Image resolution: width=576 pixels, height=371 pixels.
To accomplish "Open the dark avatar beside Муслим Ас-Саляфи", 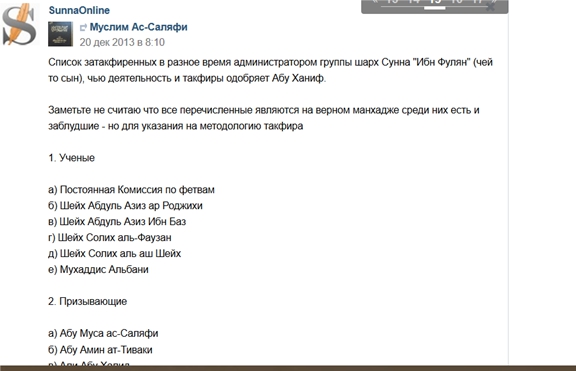I will click(x=60, y=34).
